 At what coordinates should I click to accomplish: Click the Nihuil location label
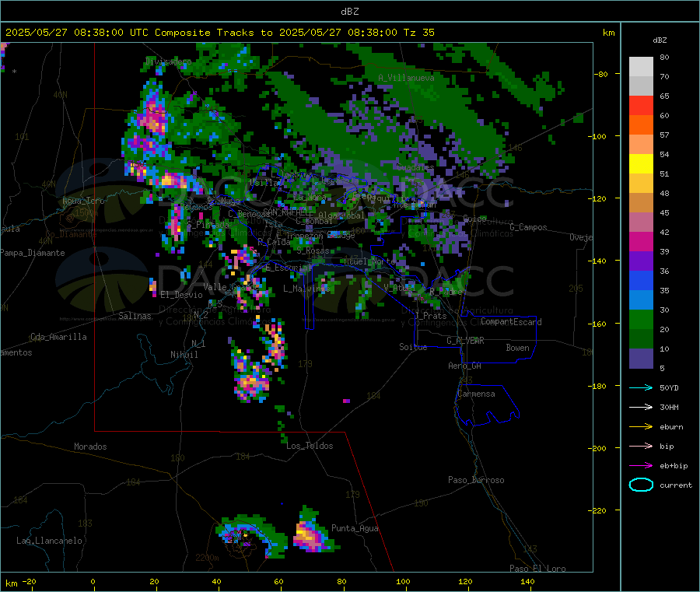click(x=184, y=355)
